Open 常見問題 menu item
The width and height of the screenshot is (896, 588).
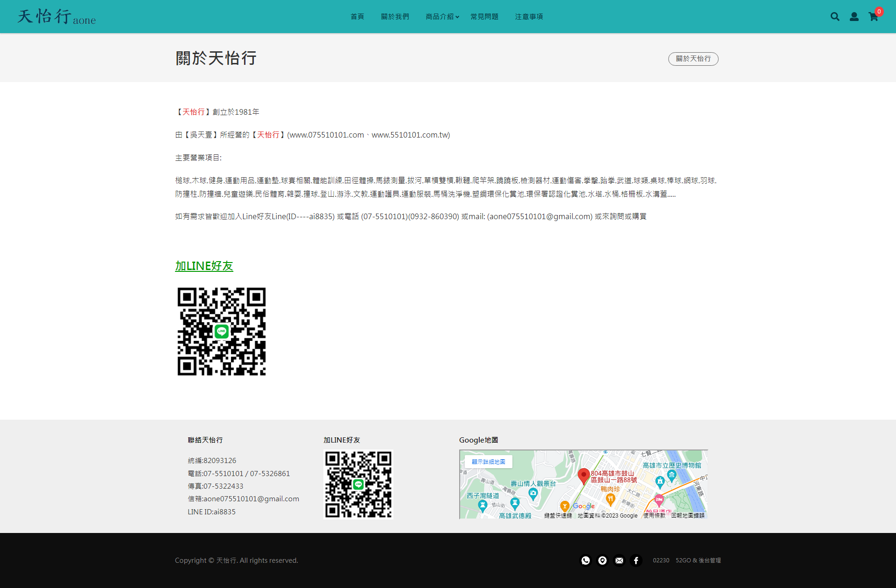pos(484,17)
